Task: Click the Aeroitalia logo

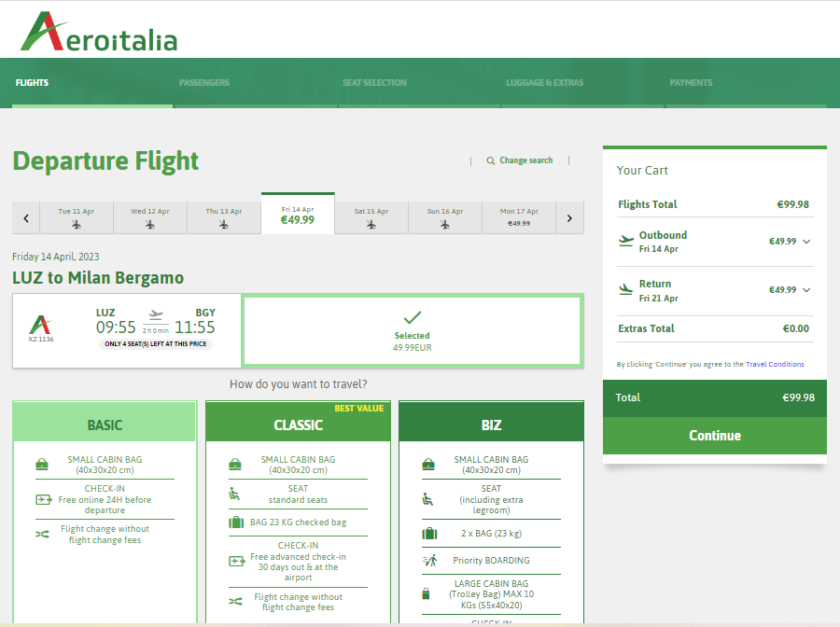Action: [x=99, y=32]
